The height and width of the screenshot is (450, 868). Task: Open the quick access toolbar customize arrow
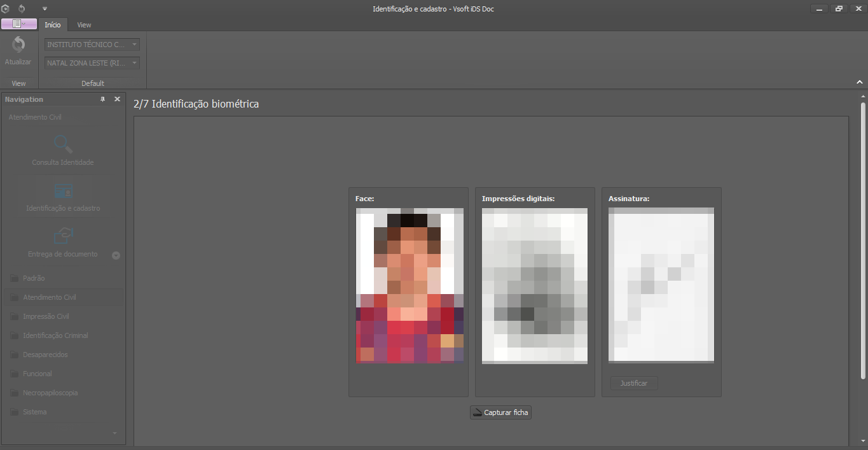point(45,8)
